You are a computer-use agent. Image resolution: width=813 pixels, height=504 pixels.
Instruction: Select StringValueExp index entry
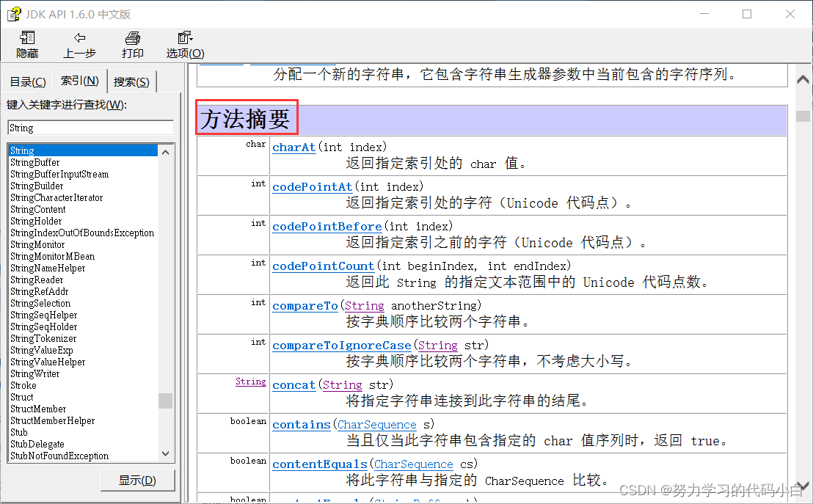coord(42,350)
